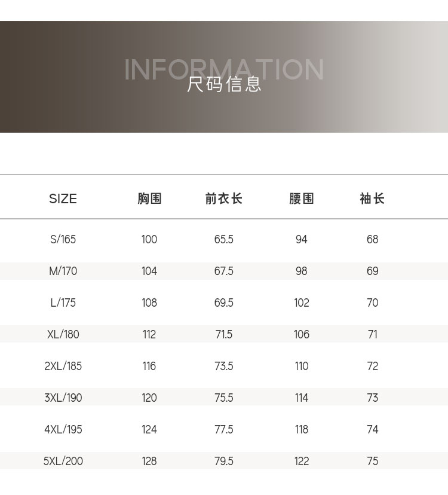This screenshot has height=495, width=448.
Task: Select the 2XL/185 size row label
Action: click(63, 366)
